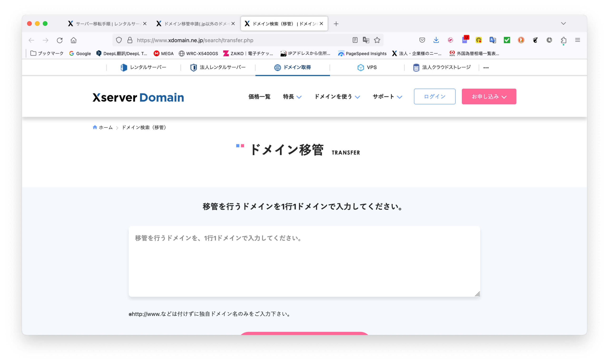Select the ドメイン取得 service tab
The height and width of the screenshot is (364, 609).
[292, 68]
